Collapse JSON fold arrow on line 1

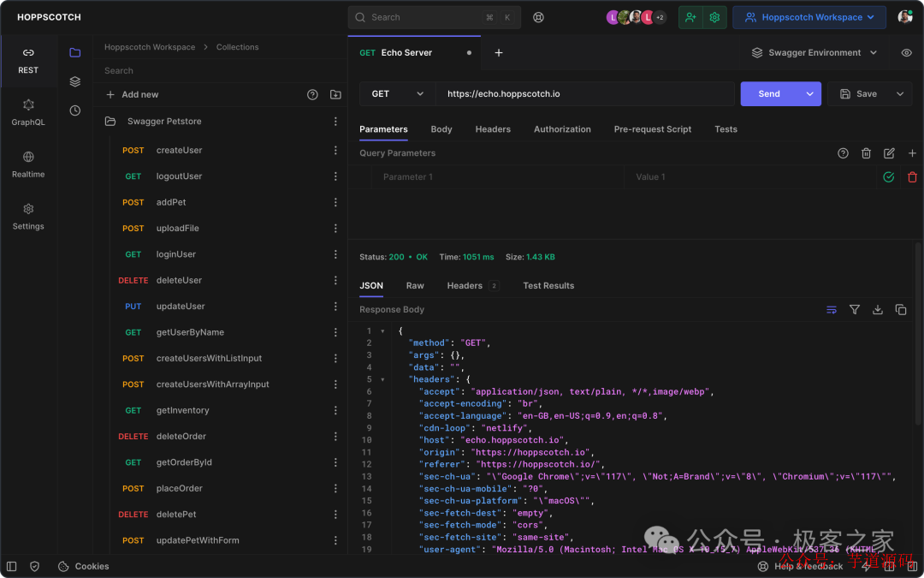[382, 331]
